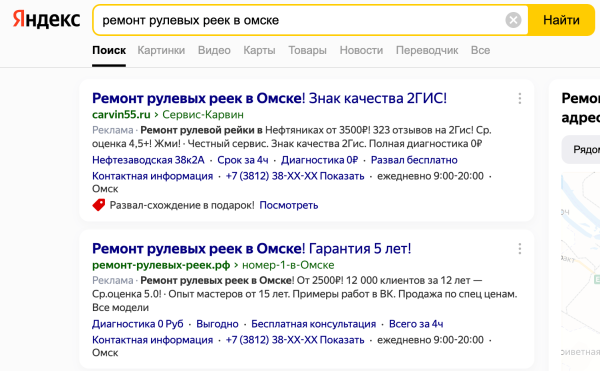
Task: Open the номер-1-в-Омске breadcrumb link
Action: click(x=288, y=265)
